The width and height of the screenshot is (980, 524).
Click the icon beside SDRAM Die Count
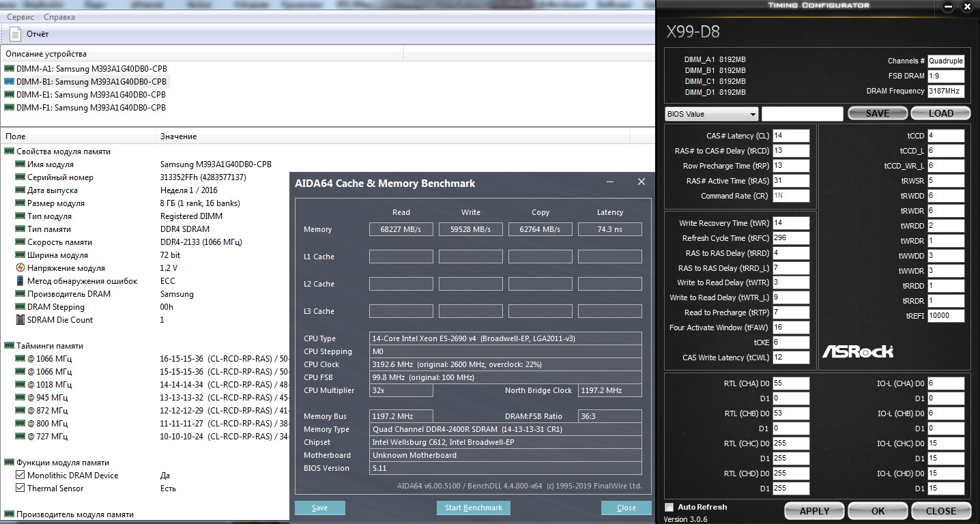[x=20, y=320]
